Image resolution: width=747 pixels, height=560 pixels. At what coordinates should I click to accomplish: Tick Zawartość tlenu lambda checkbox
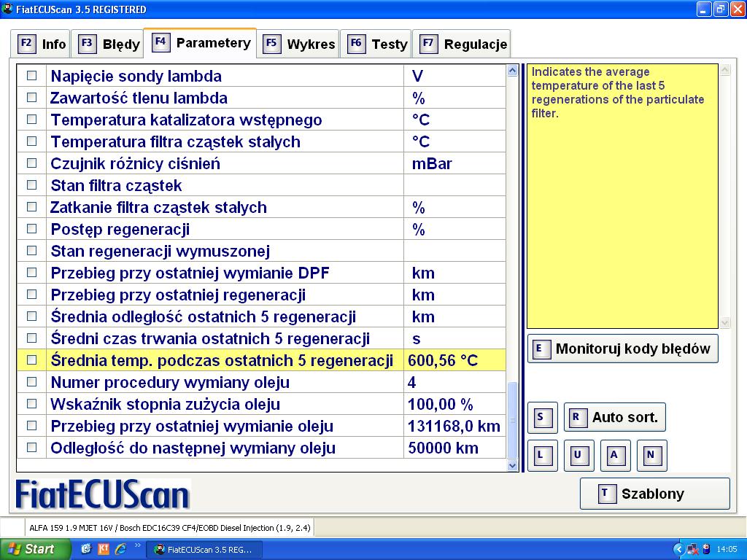click(x=31, y=97)
